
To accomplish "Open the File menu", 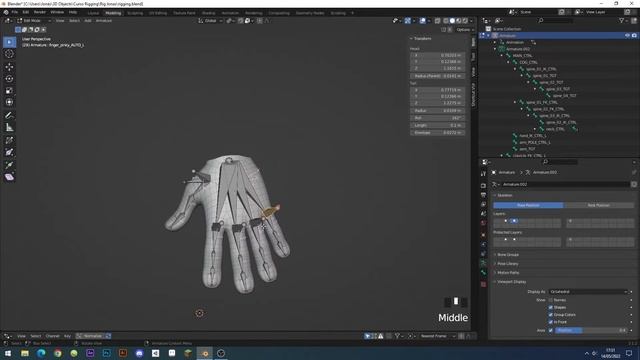I will pyautogui.click(x=15, y=13).
